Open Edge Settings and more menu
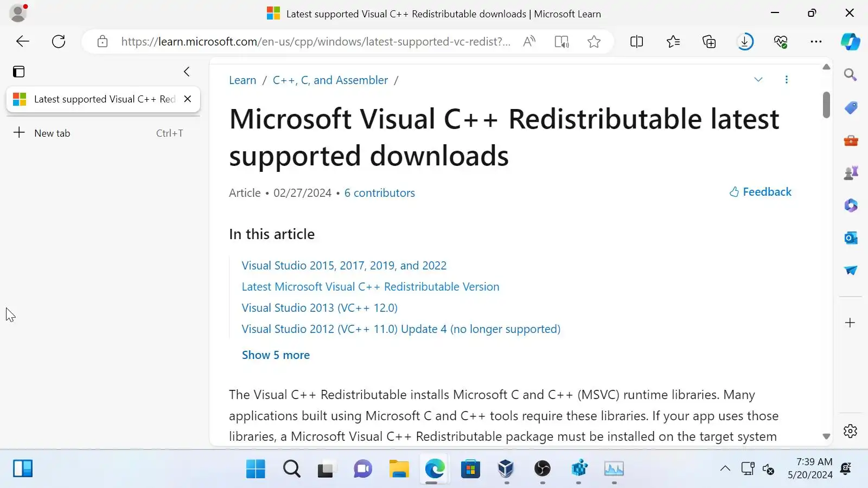The height and width of the screenshot is (488, 868). pyautogui.click(x=816, y=41)
